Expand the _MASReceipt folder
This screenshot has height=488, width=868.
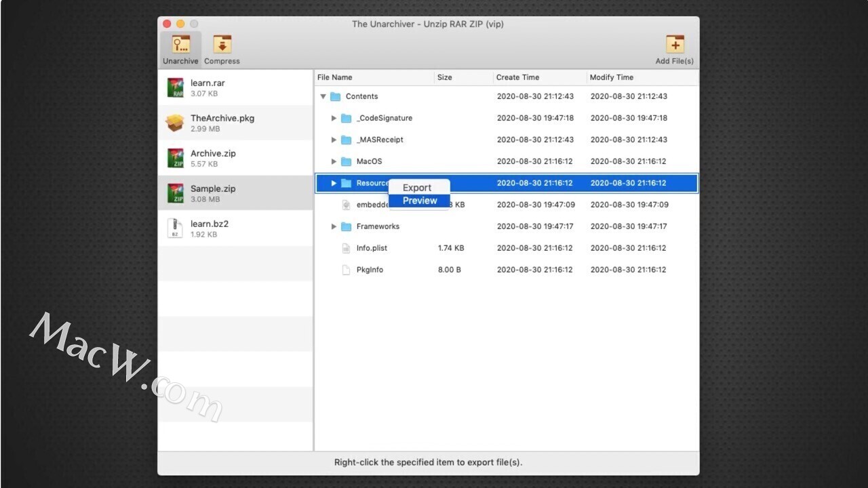(x=334, y=140)
